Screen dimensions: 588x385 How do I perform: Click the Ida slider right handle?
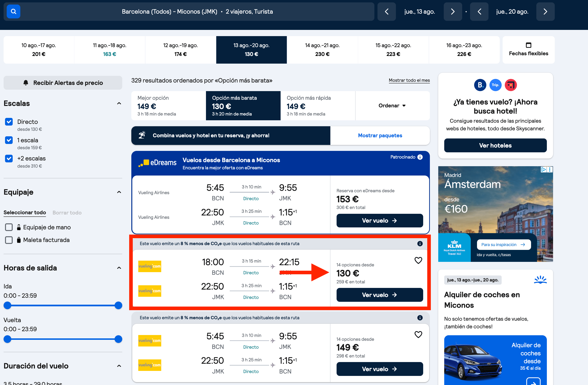click(118, 305)
